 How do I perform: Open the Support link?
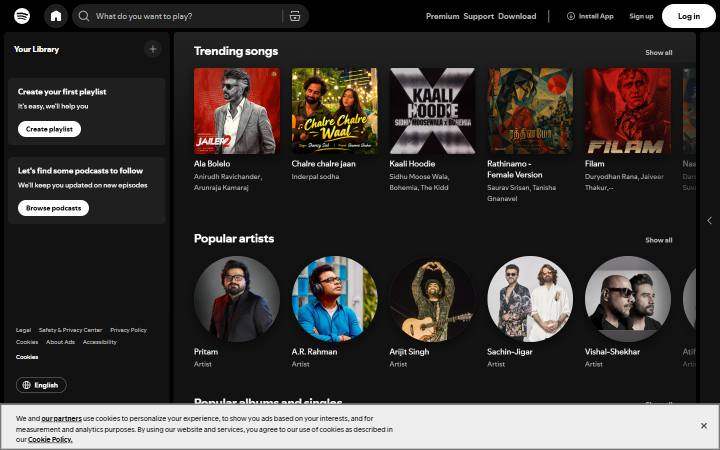click(478, 16)
